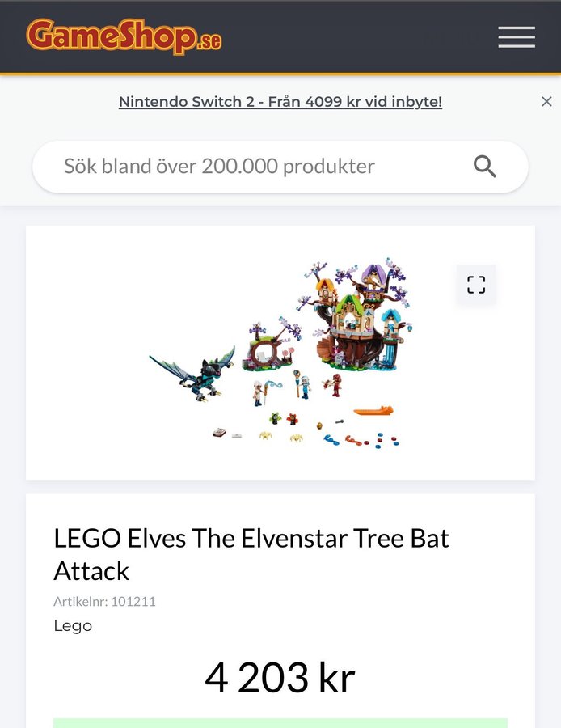Expand the LEGO set photo via corner icon

tap(475, 285)
